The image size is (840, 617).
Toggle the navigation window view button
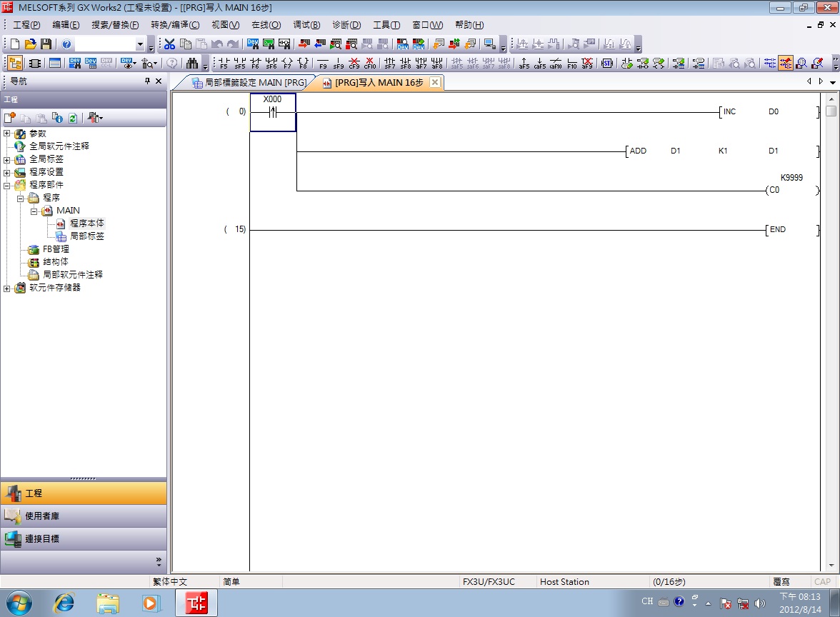pyautogui.click(x=14, y=63)
